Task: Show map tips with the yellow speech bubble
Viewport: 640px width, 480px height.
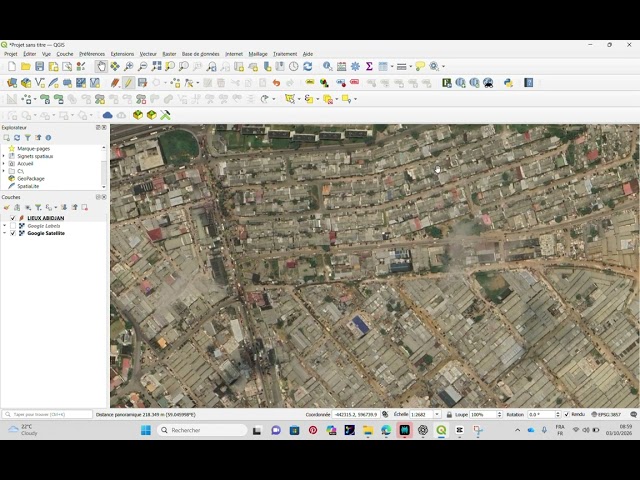Action: click(420, 66)
